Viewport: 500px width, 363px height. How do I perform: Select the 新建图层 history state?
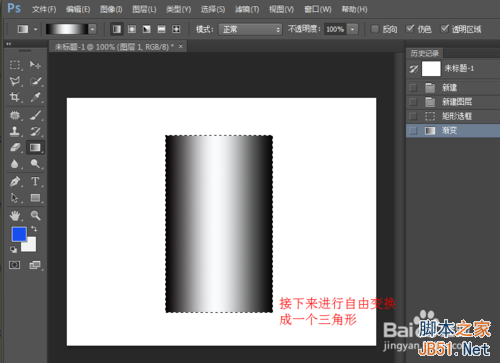coord(453,102)
